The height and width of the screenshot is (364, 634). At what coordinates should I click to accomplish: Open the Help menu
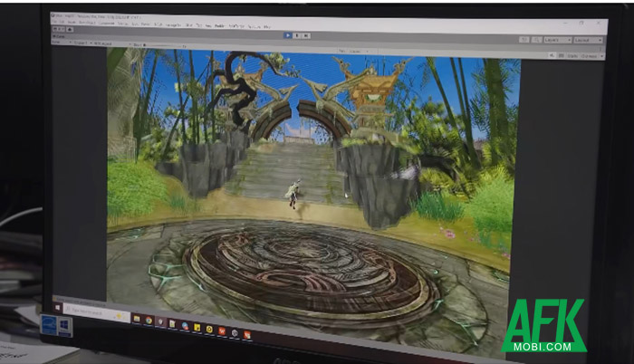click(267, 27)
